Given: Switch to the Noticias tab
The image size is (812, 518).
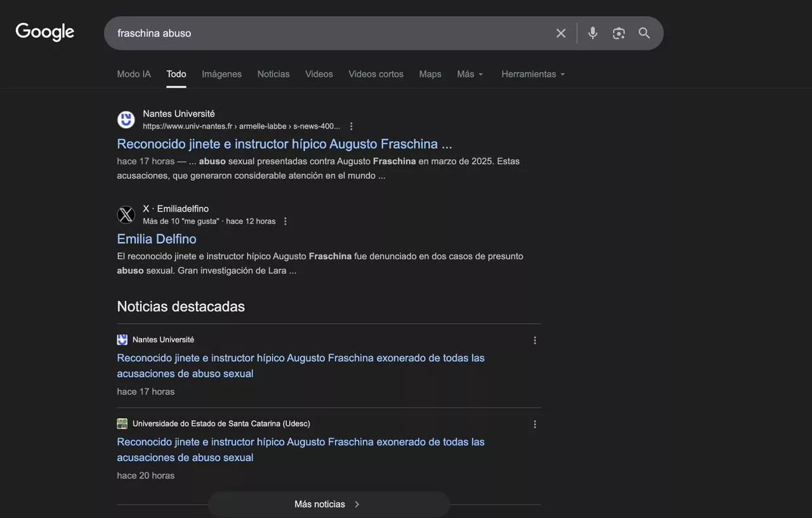Looking at the screenshot, I should click(273, 74).
